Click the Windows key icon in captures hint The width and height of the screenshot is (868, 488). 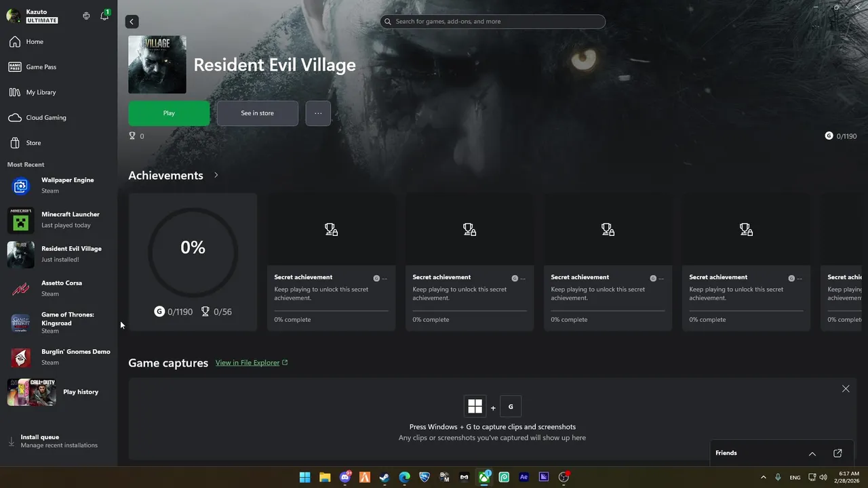(x=475, y=407)
